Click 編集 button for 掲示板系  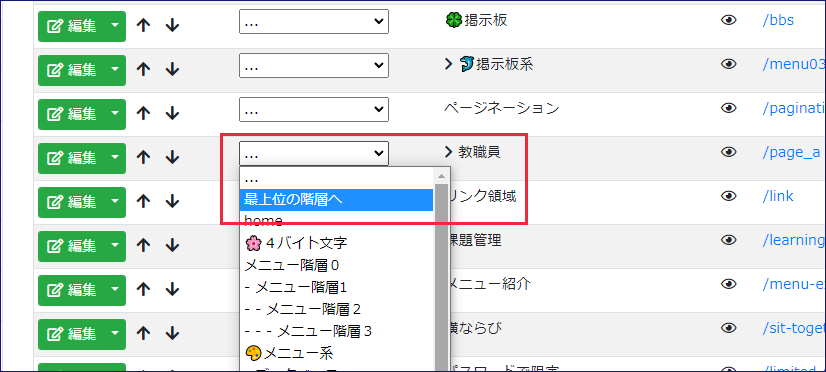click(x=71, y=70)
